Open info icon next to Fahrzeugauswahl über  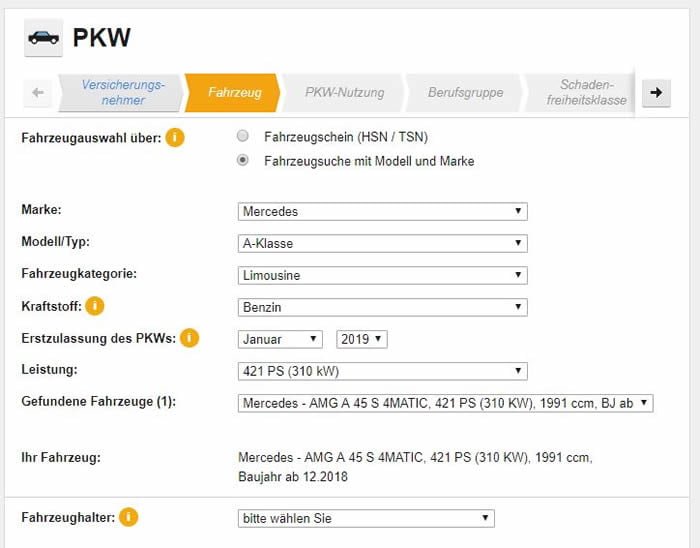point(175,137)
